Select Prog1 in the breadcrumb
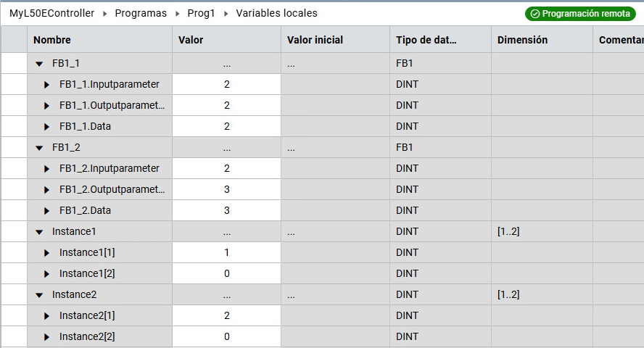Viewport: 644px width, 348px height. point(201,13)
